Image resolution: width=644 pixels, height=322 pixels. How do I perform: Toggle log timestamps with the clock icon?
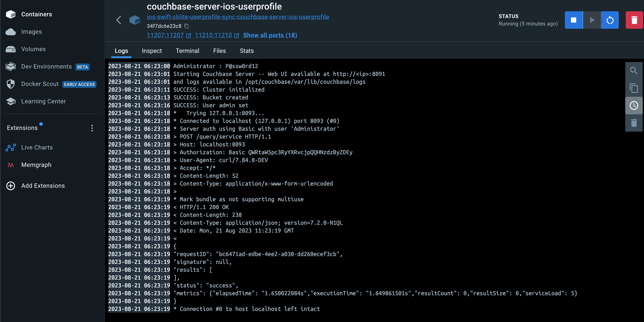coord(634,106)
